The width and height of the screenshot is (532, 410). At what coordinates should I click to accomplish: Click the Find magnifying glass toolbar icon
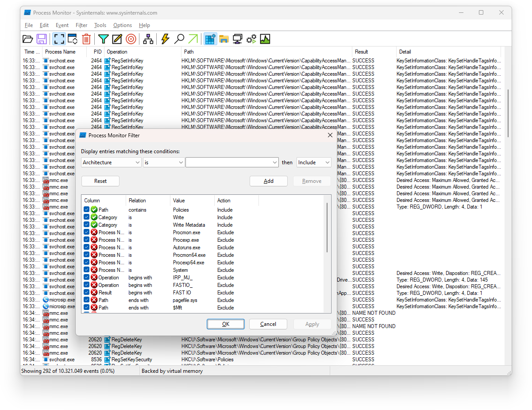(179, 39)
